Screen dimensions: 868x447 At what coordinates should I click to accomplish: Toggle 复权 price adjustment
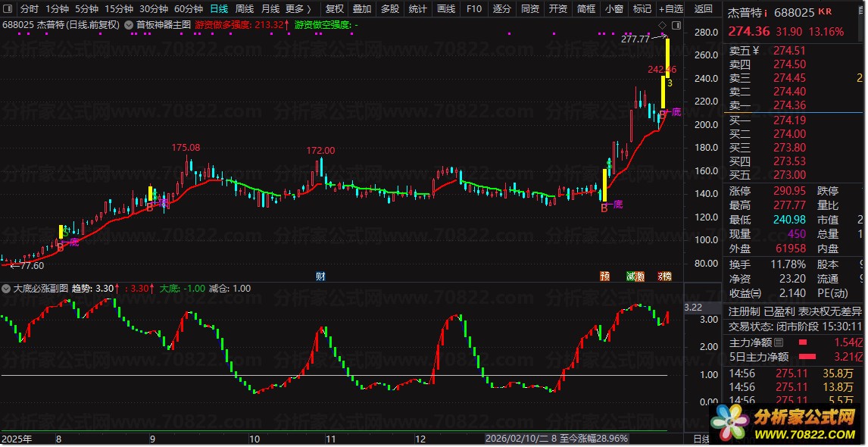click(334, 9)
